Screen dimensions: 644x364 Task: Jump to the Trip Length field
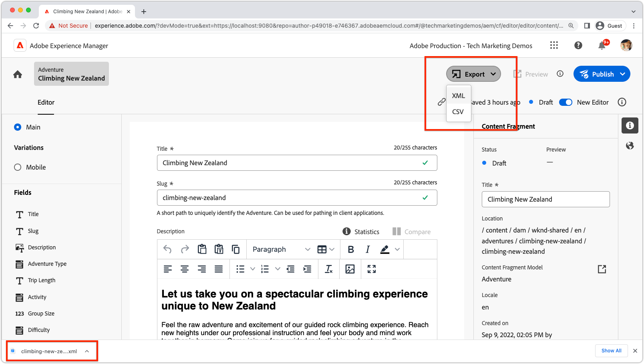42,280
